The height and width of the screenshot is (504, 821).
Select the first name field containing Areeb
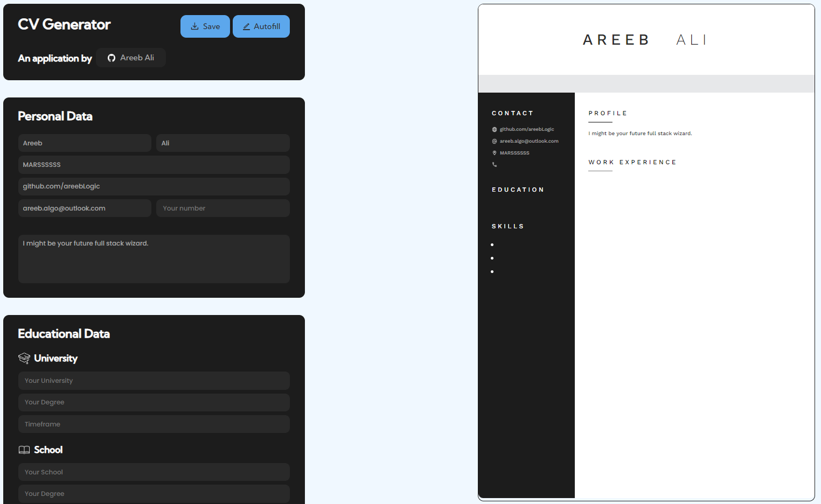click(x=84, y=143)
